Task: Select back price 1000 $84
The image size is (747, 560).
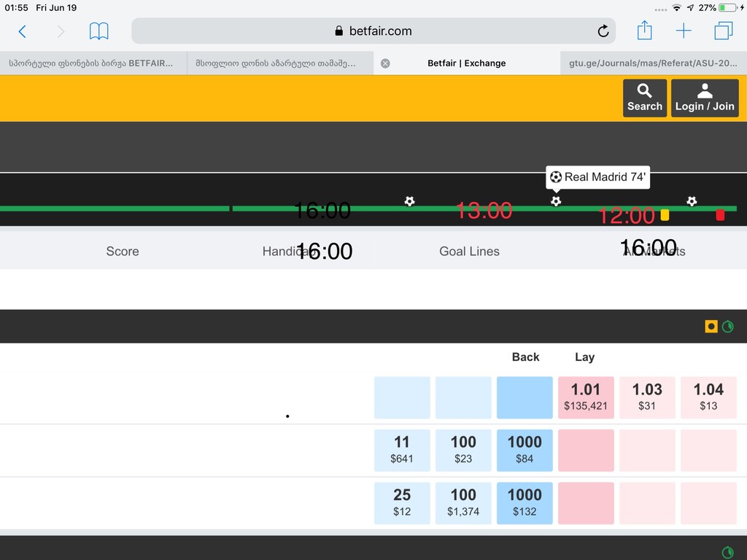Action: (525, 451)
